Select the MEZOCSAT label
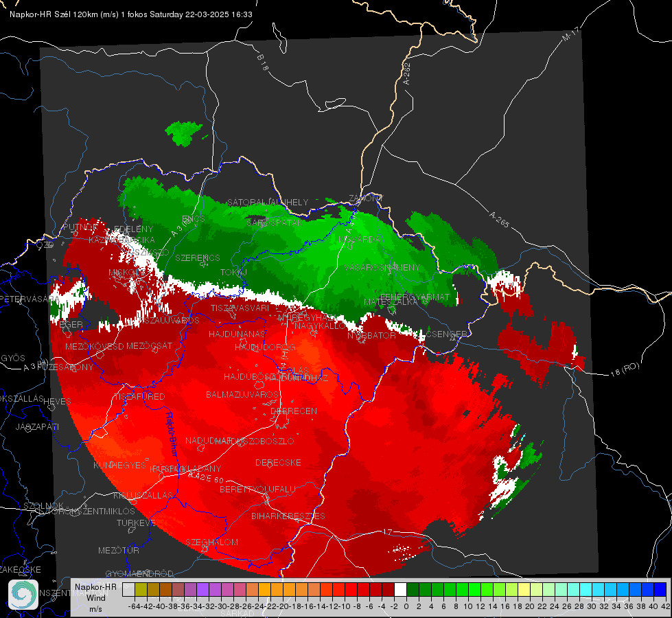 [x=149, y=345]
